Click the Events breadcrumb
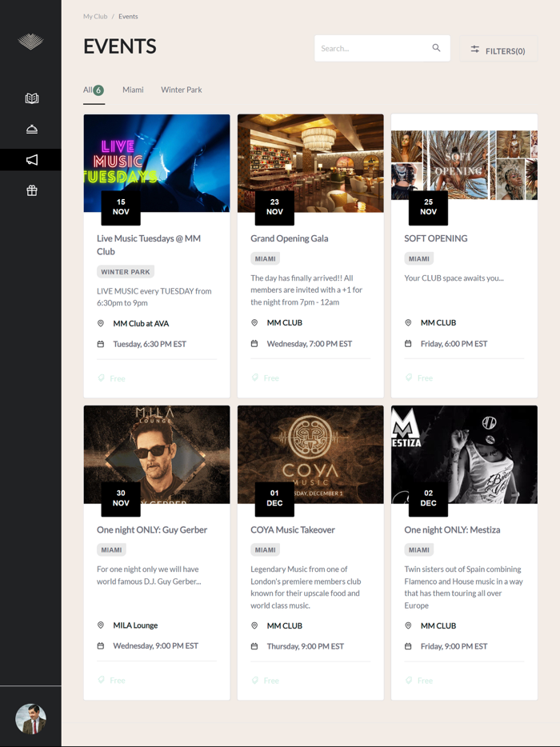The image size is (560, 747). pyautogui.click(x=128, y=16)
